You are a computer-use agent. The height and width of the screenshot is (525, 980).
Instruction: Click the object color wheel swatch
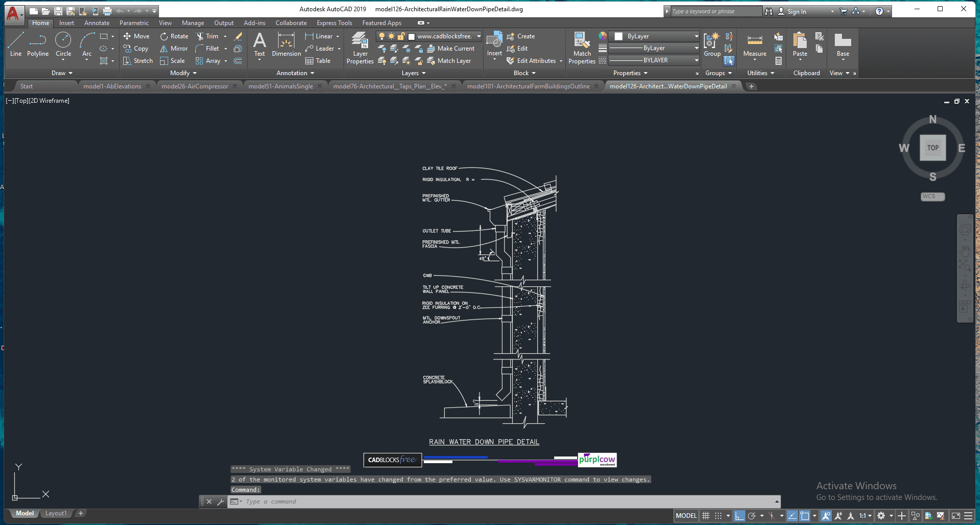tap(603, 36)
